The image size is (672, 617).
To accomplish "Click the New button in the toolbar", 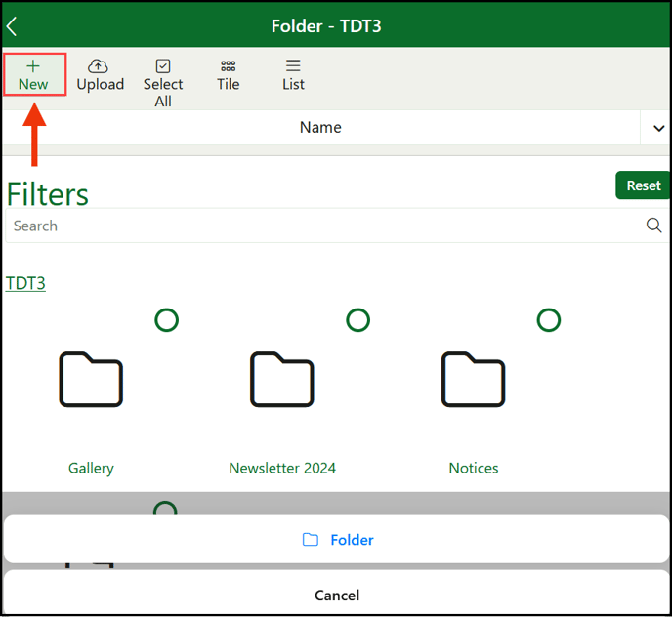I will coord(34,74).
